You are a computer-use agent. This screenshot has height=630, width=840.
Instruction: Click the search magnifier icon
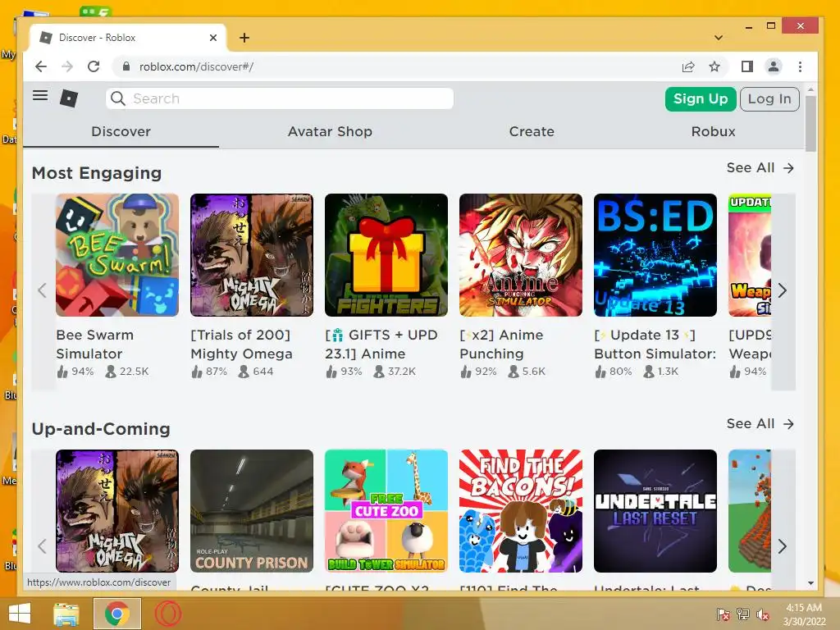click(x=118, y=98)
